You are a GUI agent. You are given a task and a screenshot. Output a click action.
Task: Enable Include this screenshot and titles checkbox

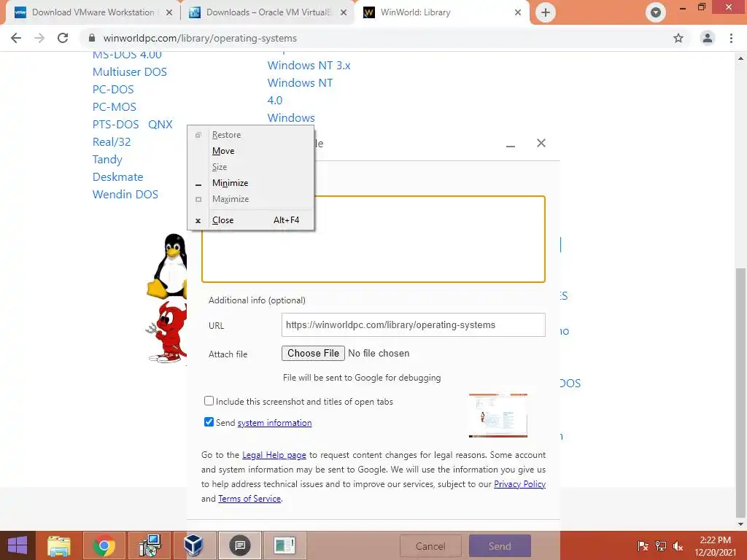click(209, 401)
